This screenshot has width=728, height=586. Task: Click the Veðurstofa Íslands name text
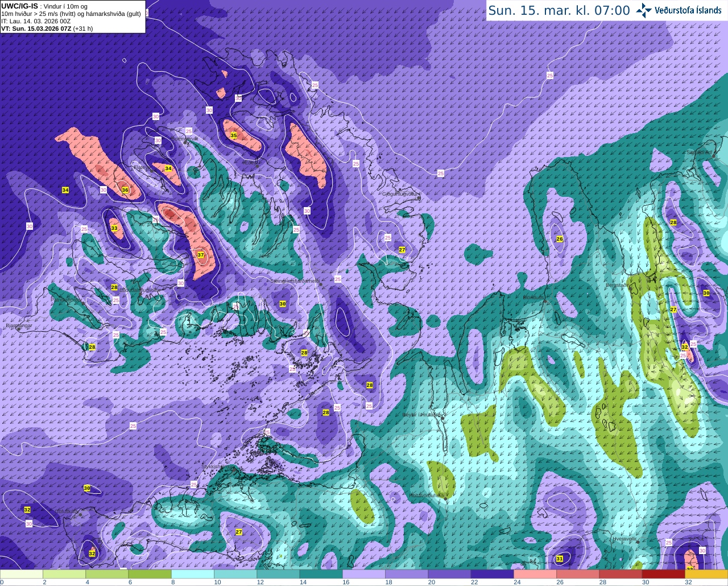point(688,10)
